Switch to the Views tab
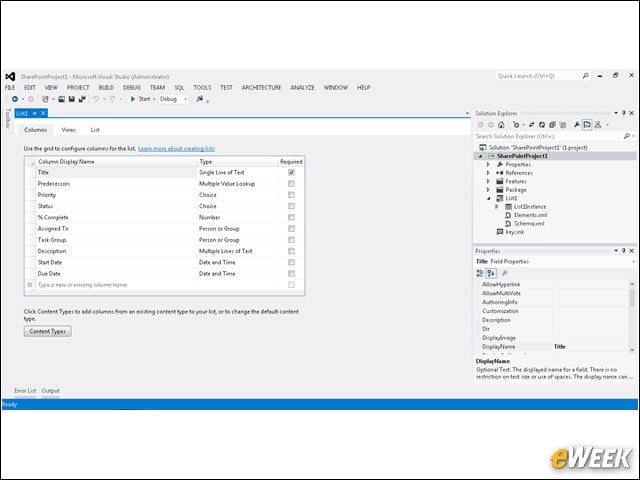640x480 pixels. [69, 130]
